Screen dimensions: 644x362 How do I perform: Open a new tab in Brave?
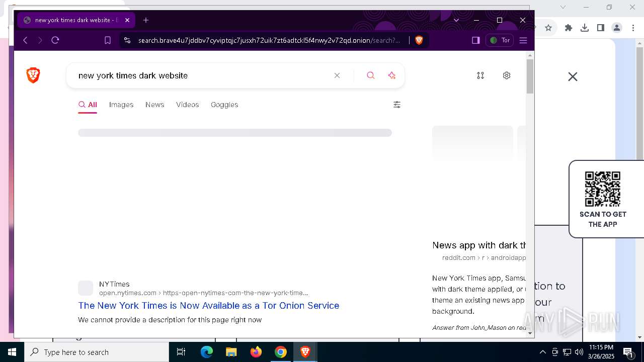tap(146, 20)
